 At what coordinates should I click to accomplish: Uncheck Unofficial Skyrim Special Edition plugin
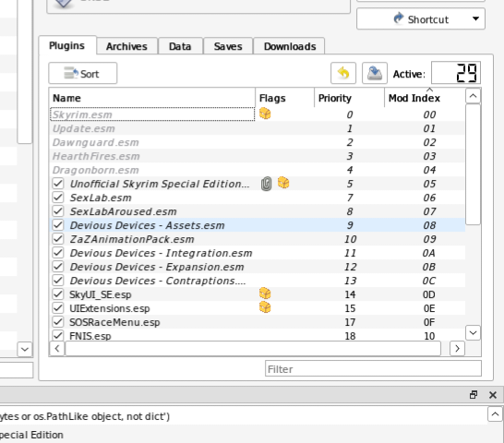58,184
